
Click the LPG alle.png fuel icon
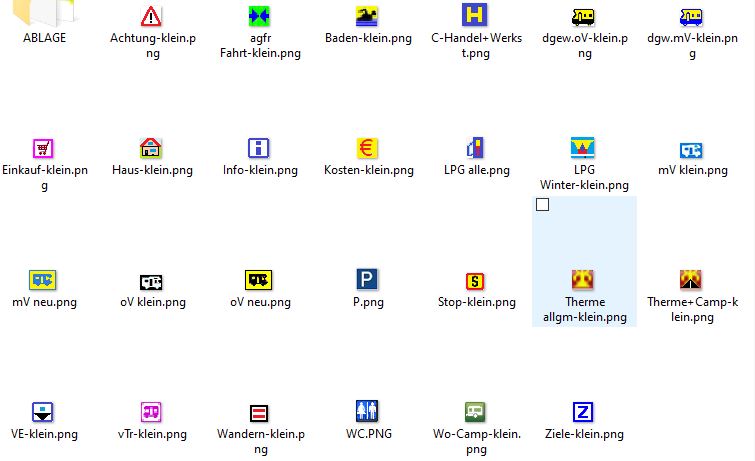click(476, 148)
